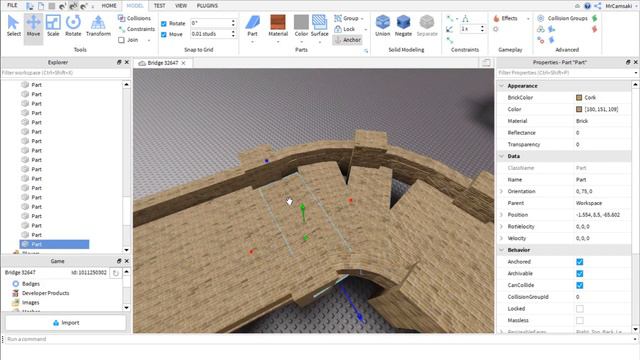Undock the Explorer panel
This screenshot has height=360, width=640.
[x=119, y=62]
